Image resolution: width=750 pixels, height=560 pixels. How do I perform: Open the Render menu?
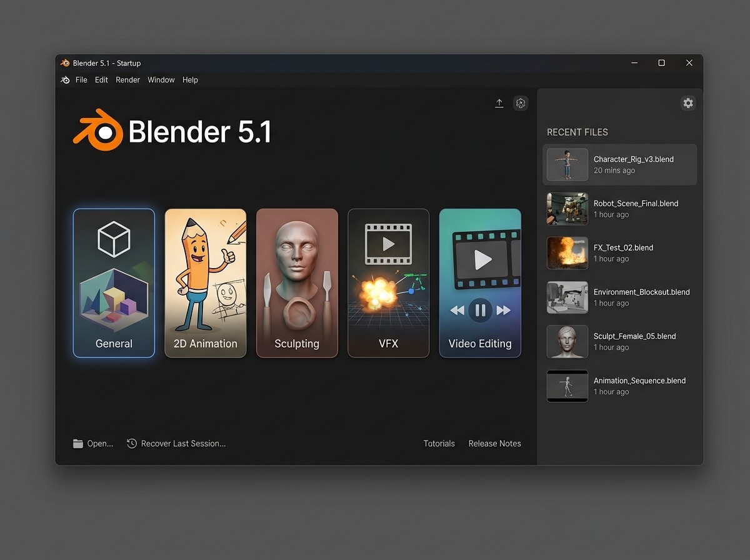coord(127,80)
